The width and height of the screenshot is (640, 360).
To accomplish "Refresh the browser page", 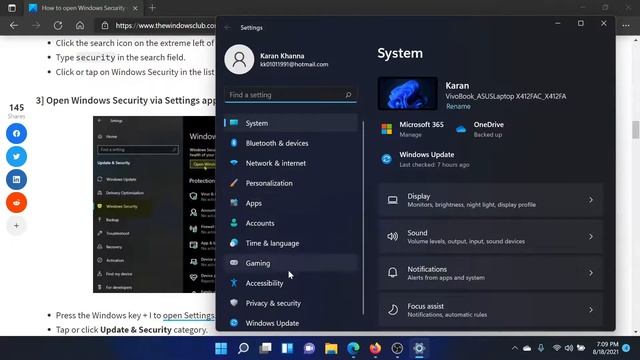I will (x=58, y=25).
